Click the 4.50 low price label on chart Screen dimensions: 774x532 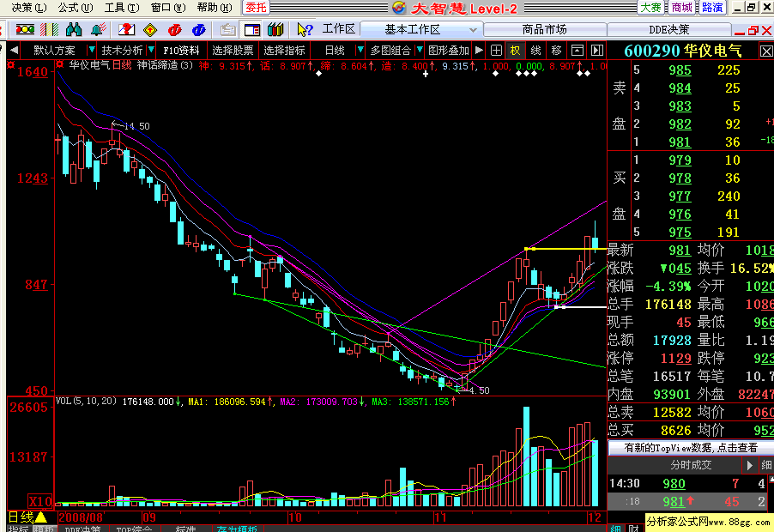(x=479, y=390)
